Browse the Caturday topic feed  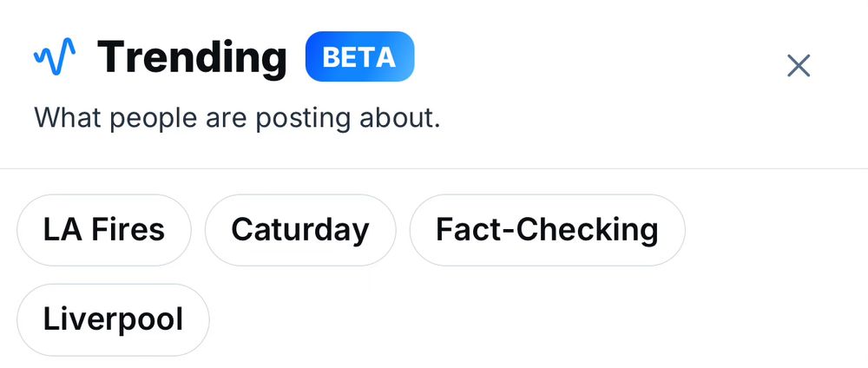tap(300, 230)
